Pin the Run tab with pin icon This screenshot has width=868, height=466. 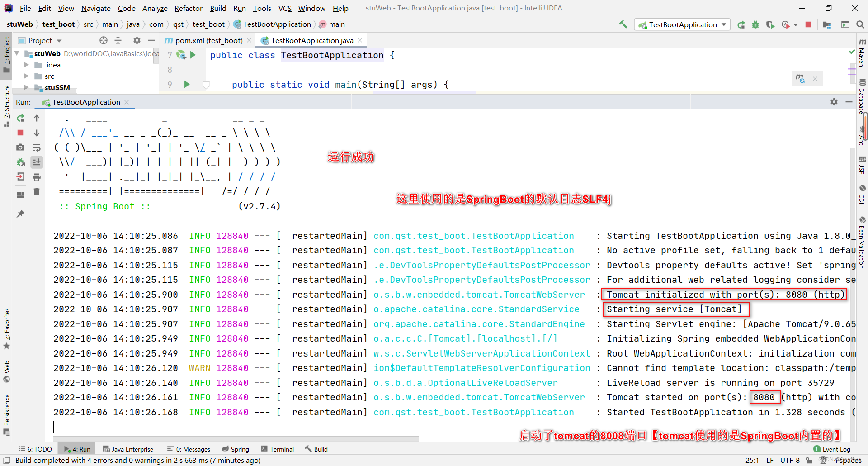coord(20,214)
